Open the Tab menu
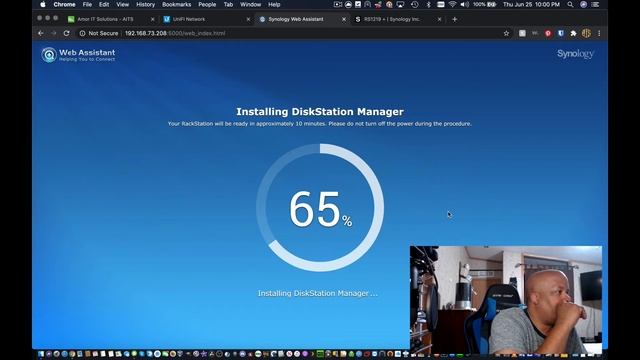The image size is (640, 360). click(228, 4)
